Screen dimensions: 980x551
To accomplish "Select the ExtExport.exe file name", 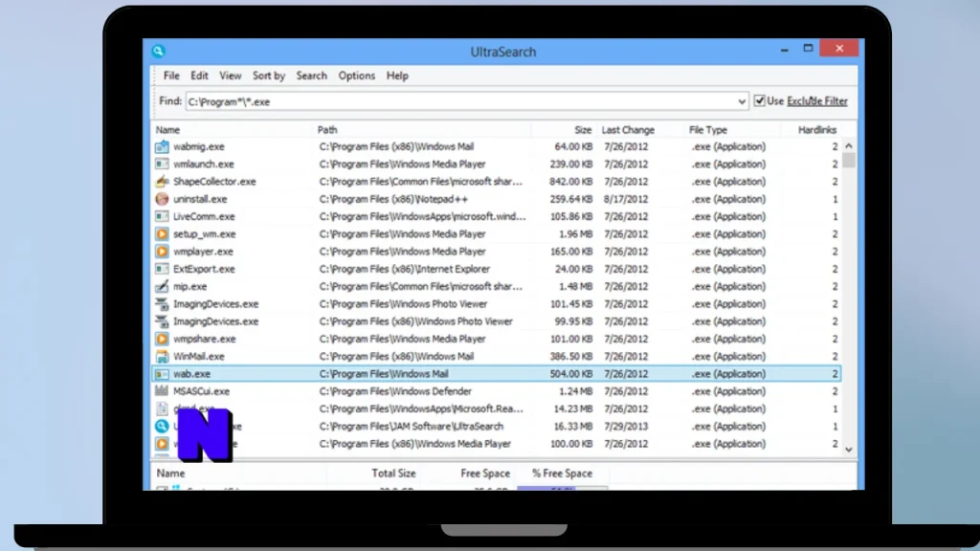I will [204, 269].
